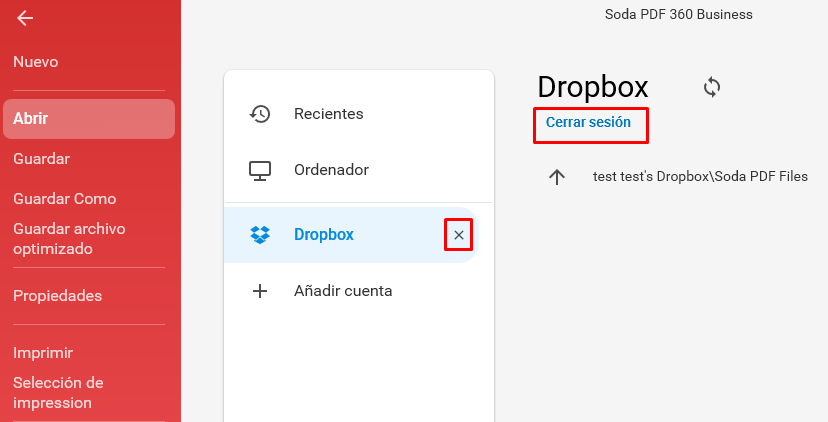Click the plus icon for Añadir cuenta
Image resolution: width=828 pixels, height=422 pixels.
[260, 291]
